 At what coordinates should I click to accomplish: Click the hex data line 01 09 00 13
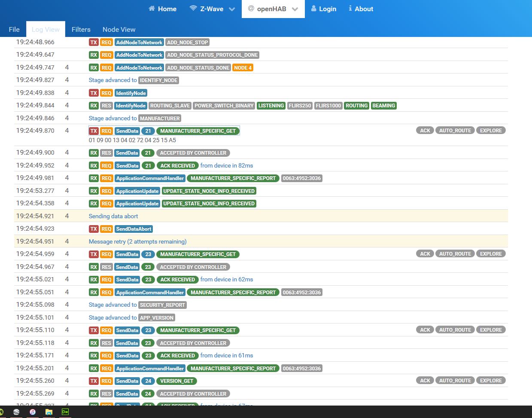132,140
